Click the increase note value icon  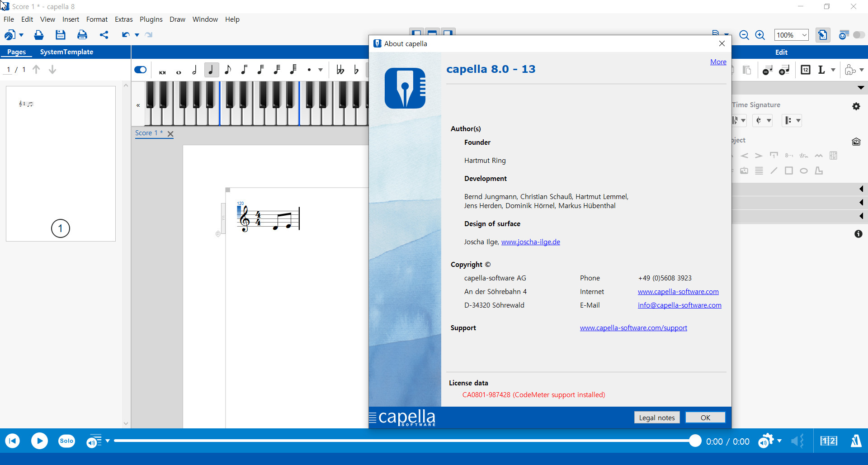[784, 70]
